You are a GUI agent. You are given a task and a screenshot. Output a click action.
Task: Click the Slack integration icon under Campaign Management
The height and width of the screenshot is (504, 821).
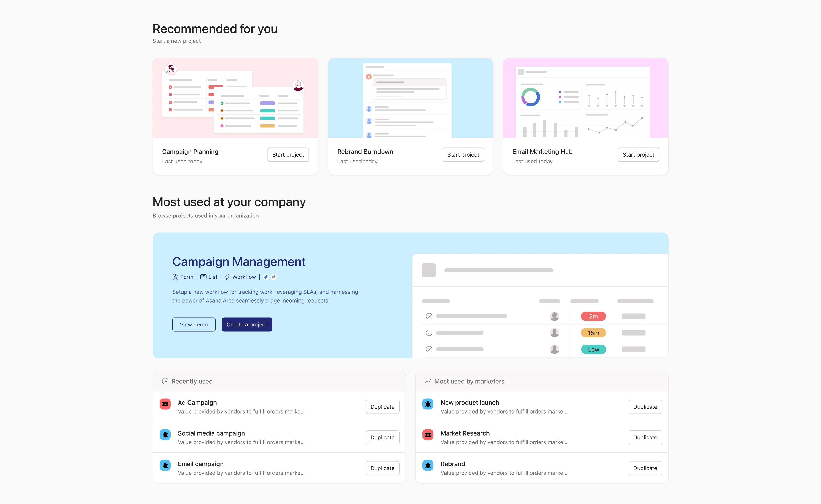(274, 277)
